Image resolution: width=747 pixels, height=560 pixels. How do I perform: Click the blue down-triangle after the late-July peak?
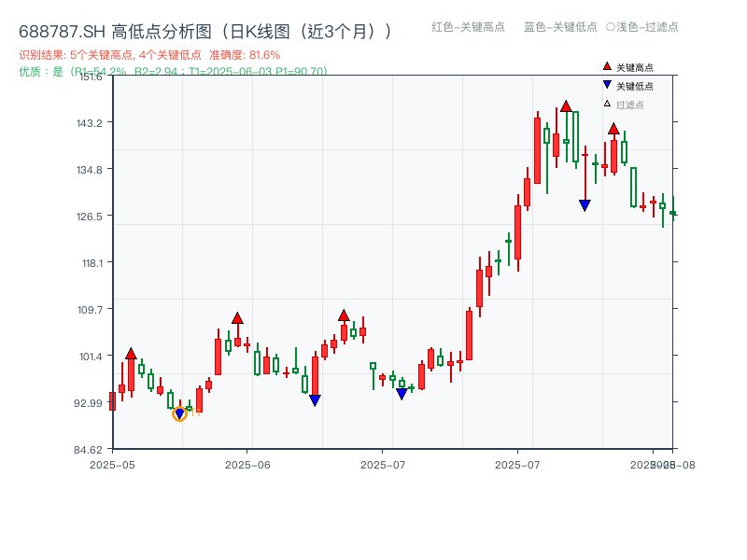[585, 203]
